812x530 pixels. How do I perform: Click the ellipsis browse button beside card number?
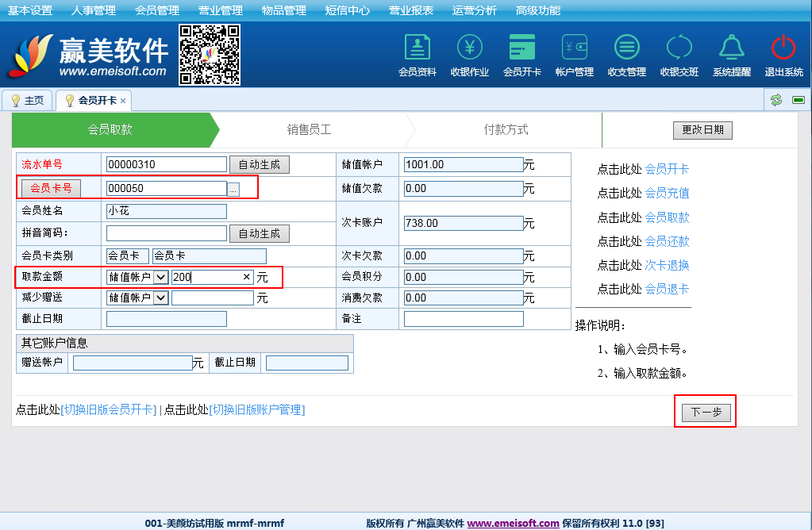[x=233, y=190]
